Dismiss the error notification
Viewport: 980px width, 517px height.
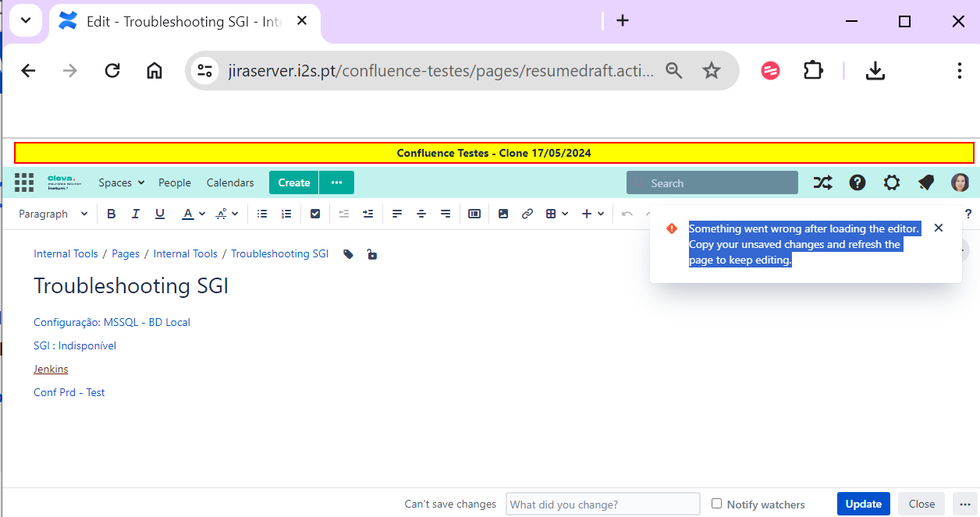click(939, 228)
